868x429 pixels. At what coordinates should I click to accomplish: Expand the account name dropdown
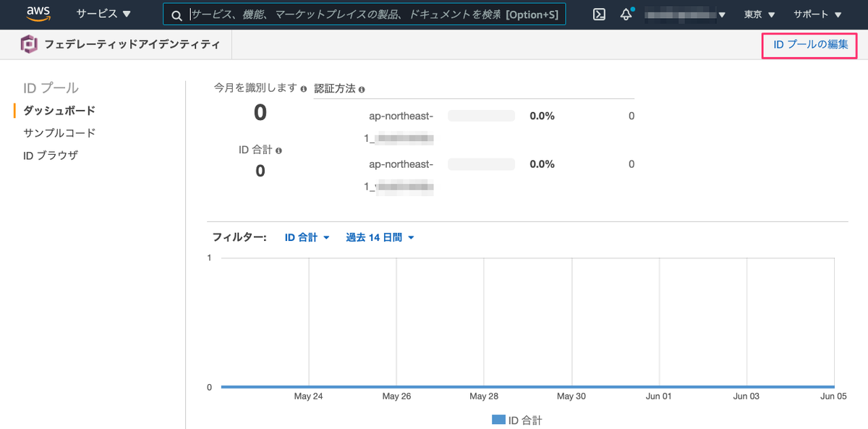[x=684, y=14]
